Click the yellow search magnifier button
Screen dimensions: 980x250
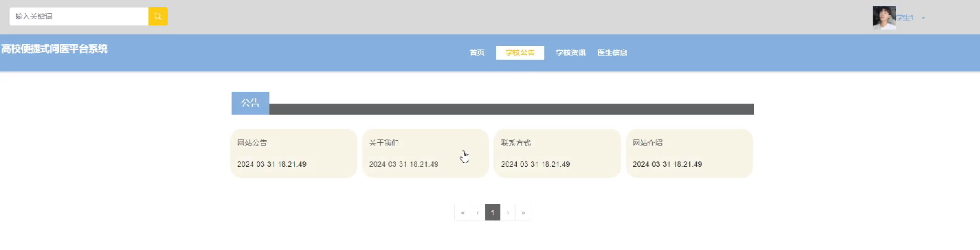click(x=158, y=16)
